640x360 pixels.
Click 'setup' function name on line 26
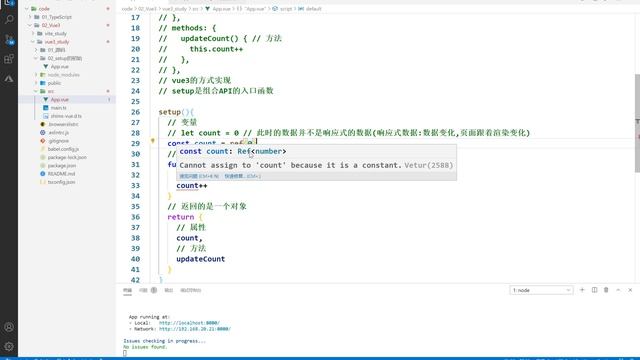pos(169,112)
